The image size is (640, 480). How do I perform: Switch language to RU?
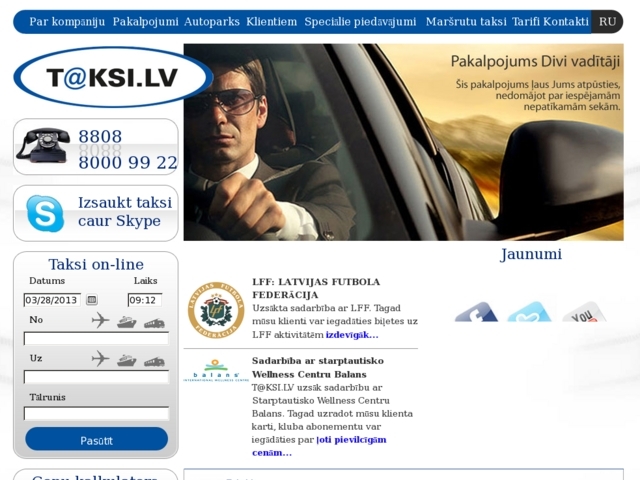pos(607,22)
